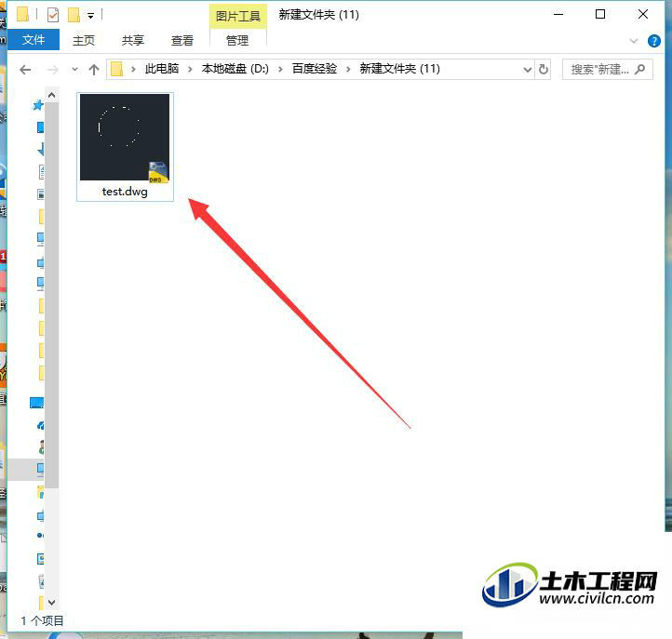Viewport: 672px width, 639px height.
Task: Open the 文件 file menu
Action: pyautogui.click(x=34, y=40)
